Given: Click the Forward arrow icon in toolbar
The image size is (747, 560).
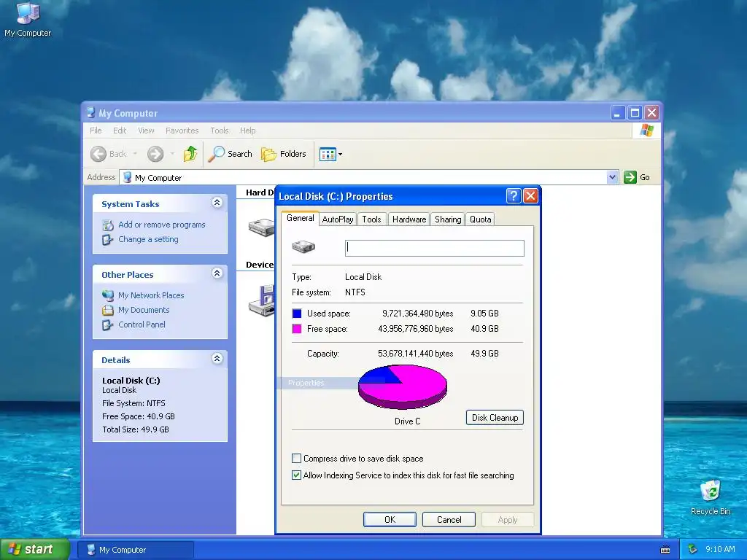Looking at the screenshot, I should click(x=155, y=154).
